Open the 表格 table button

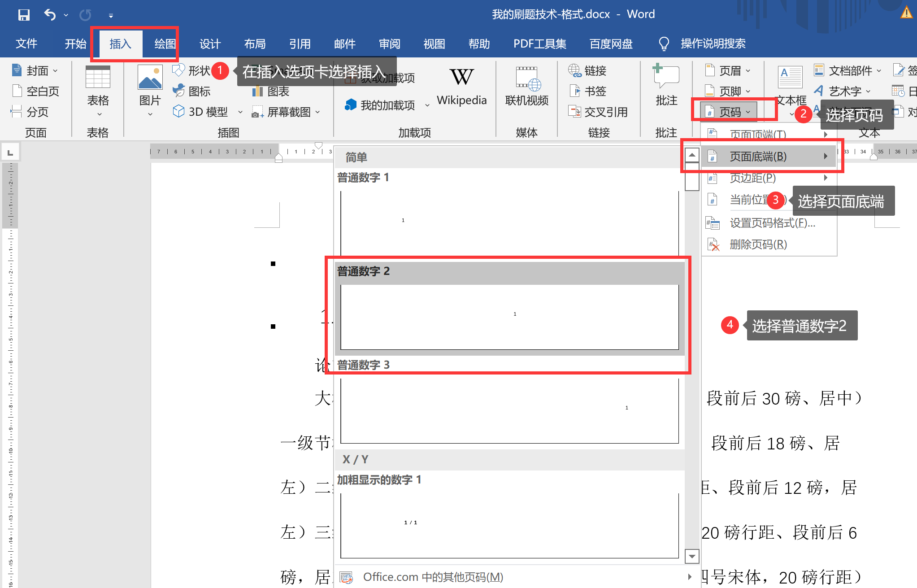click(98, 92)
